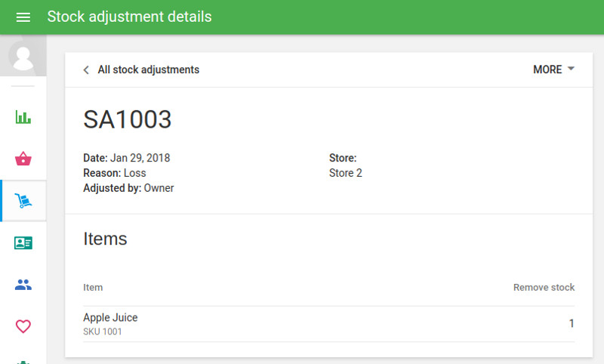The image size is (604, 364).
Task: Click the user profile avatar
Action: (x=23, y=56)
